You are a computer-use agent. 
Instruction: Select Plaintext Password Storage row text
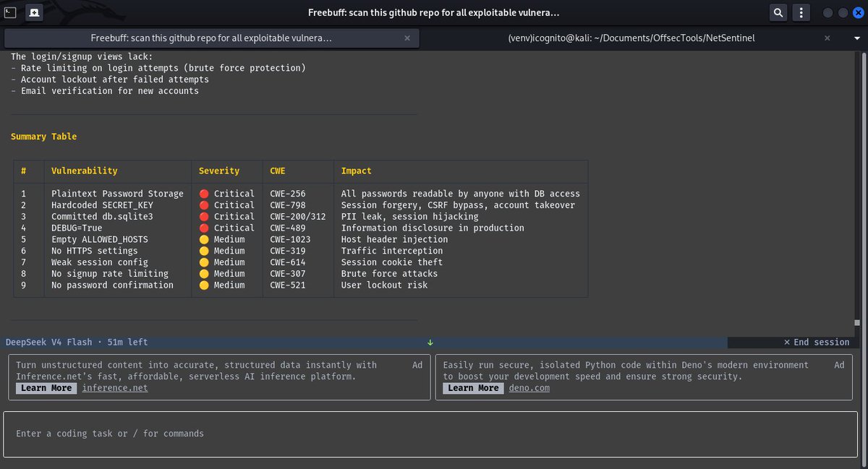point(117,194)
